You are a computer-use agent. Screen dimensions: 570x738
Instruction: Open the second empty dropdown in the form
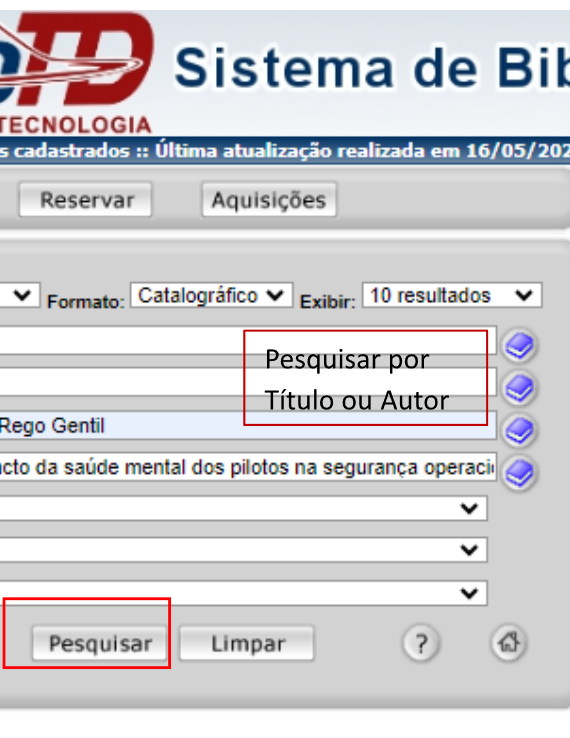(x=243, y=550)
